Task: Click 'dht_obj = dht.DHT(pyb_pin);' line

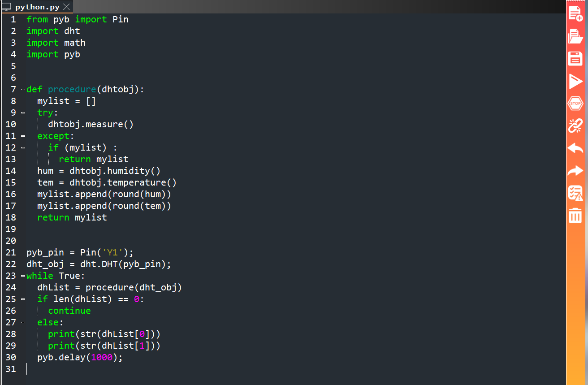Action: tap(99, 264)
